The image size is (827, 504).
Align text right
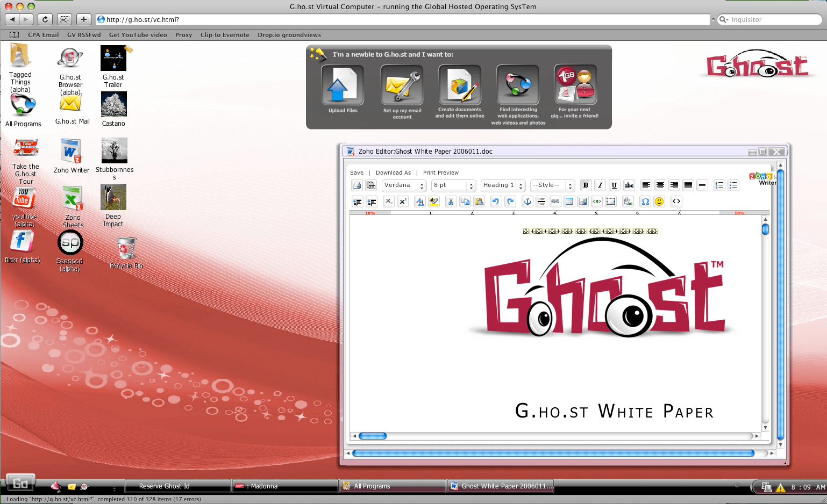(674, 185)
